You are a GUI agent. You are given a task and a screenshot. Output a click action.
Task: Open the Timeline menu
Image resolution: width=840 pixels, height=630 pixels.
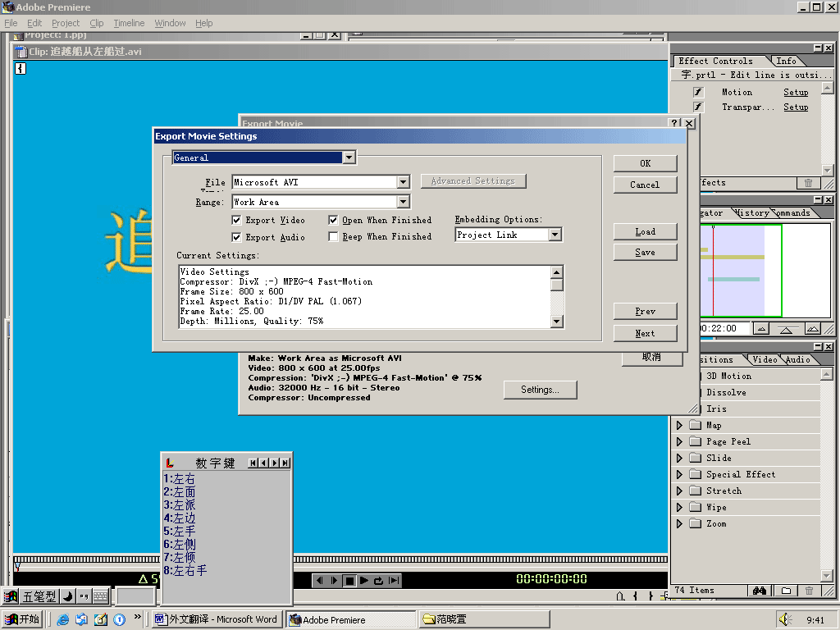pyautogui.click(x=129, y=23)
